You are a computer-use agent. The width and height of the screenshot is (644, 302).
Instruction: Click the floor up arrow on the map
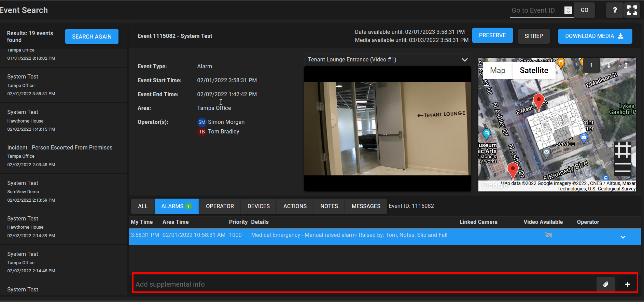[x=626, y=65]
